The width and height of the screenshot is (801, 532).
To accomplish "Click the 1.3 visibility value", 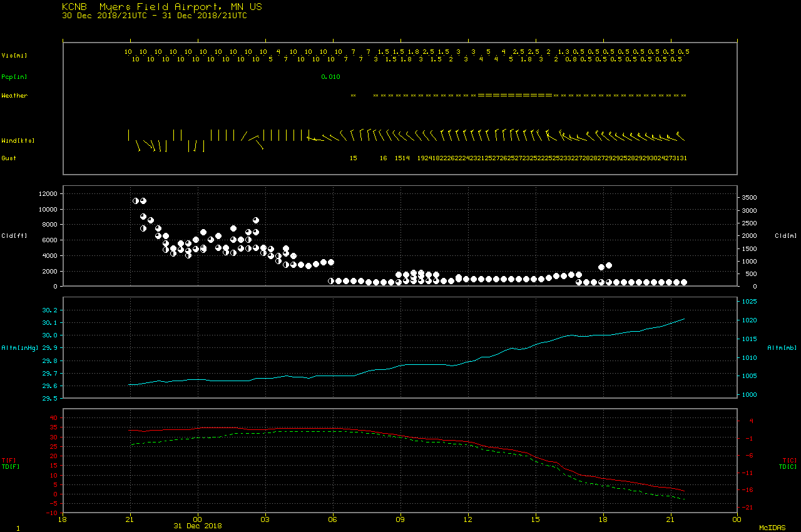I will point(563,51).
